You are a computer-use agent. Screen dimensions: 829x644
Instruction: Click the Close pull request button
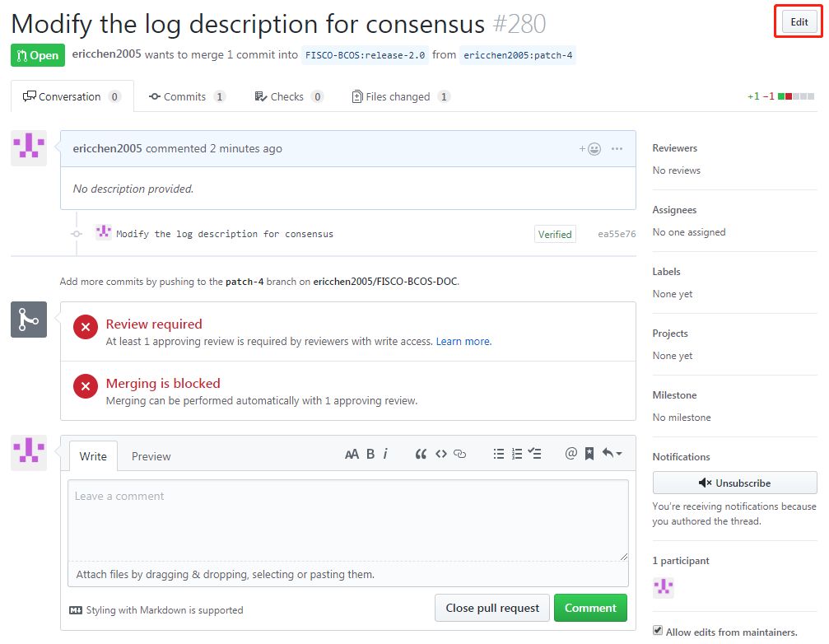(492, 608)
